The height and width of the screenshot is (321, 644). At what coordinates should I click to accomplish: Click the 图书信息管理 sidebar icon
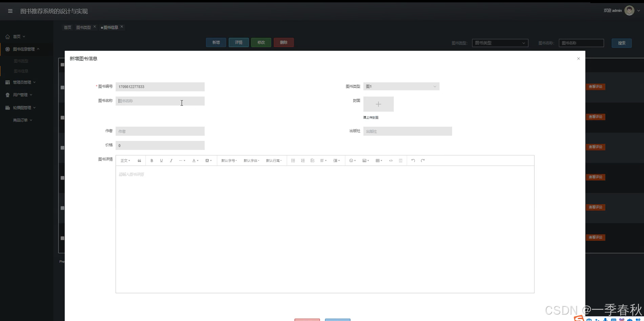click(x=7, y=49)
